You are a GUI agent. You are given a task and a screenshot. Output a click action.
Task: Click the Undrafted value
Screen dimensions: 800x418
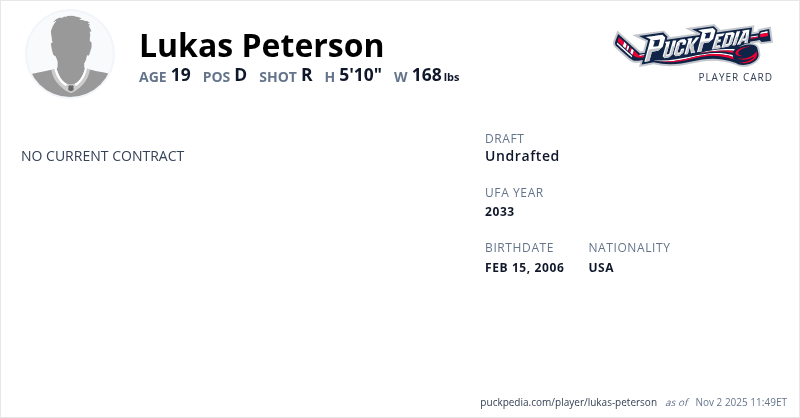pos(521,156)
